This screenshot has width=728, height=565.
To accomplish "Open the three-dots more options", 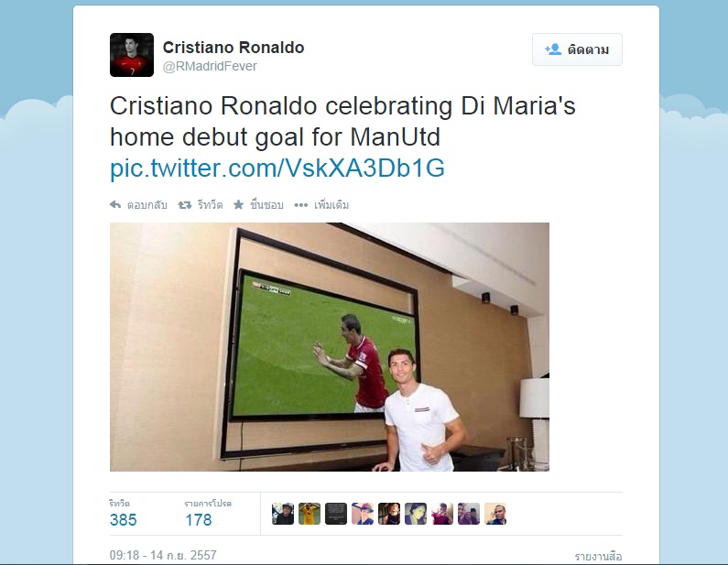I will 301,205.
